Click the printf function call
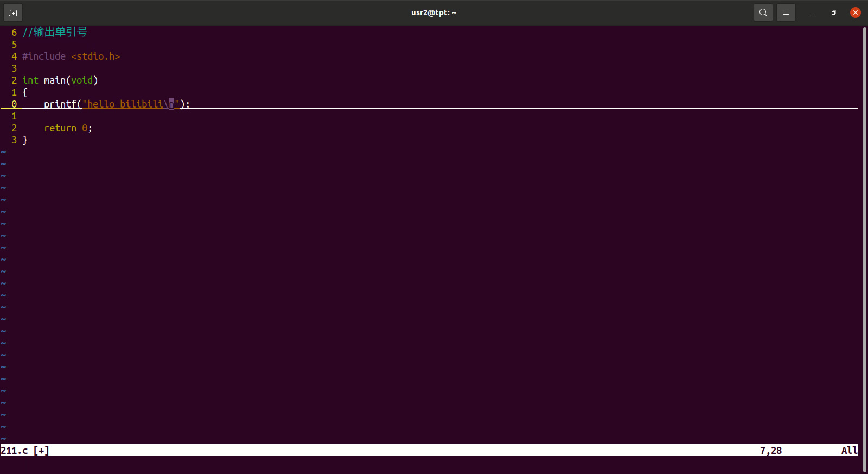The image size is (868, 474). click(x=60, y=104)
